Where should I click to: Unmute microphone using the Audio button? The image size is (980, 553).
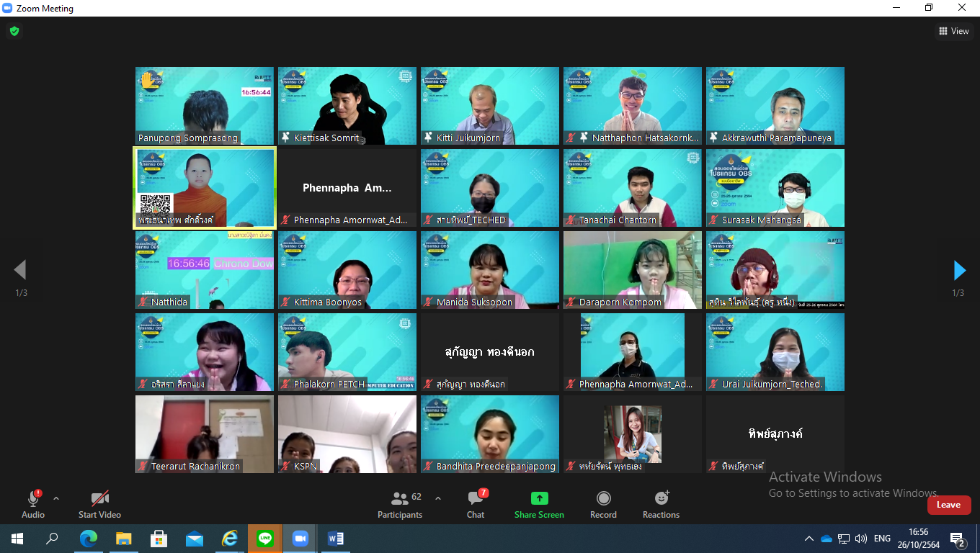tap(33, 504)
